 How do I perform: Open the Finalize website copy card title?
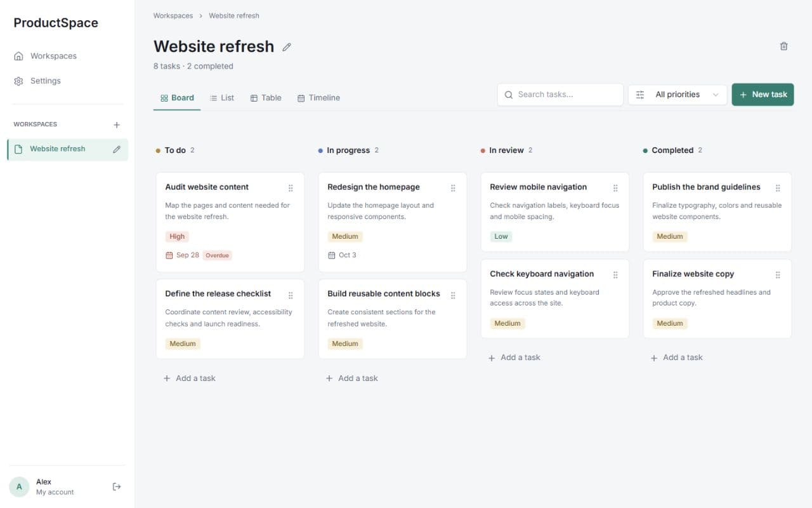tap(693, 274)
